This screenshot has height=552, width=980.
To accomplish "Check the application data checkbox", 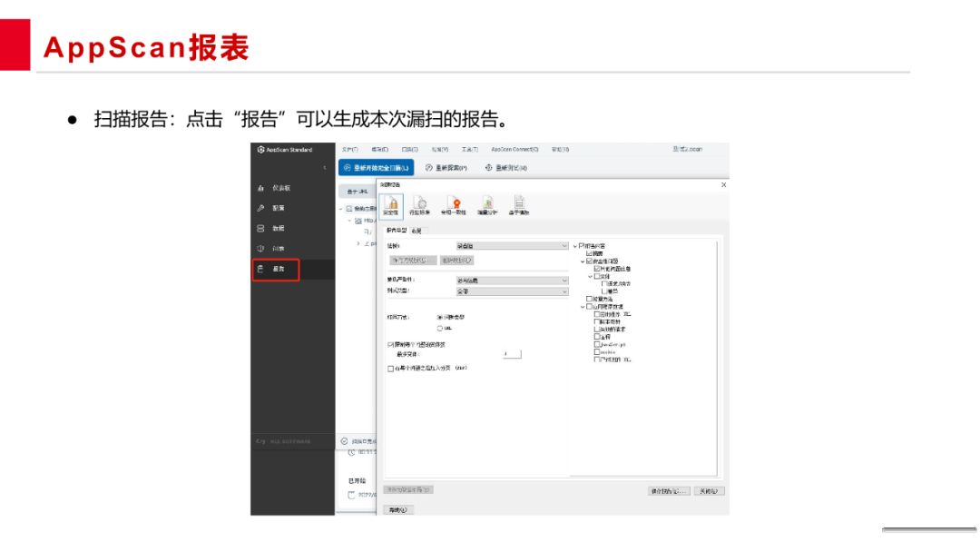I will coord(590,307).
